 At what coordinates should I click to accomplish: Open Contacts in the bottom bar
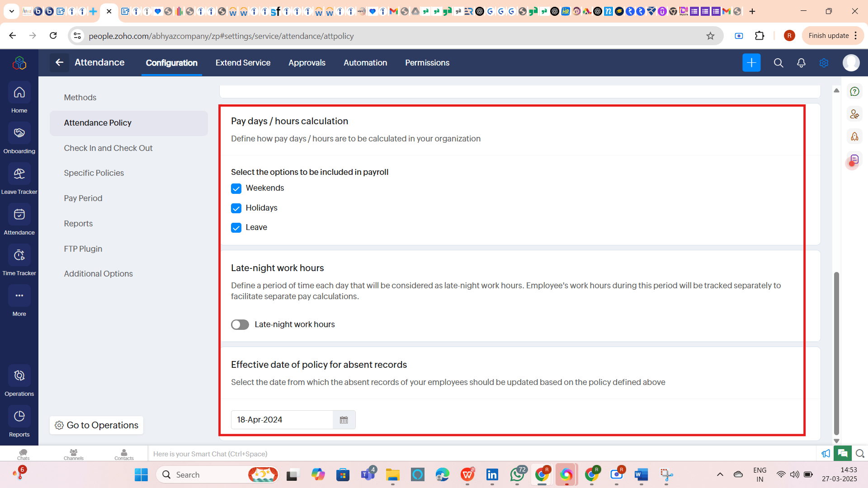[124, 454]
